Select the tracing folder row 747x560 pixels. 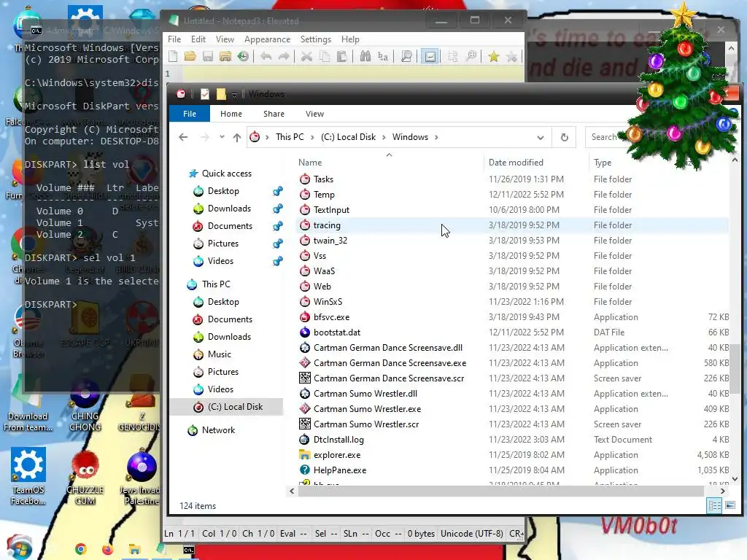(x=513, y=225)
